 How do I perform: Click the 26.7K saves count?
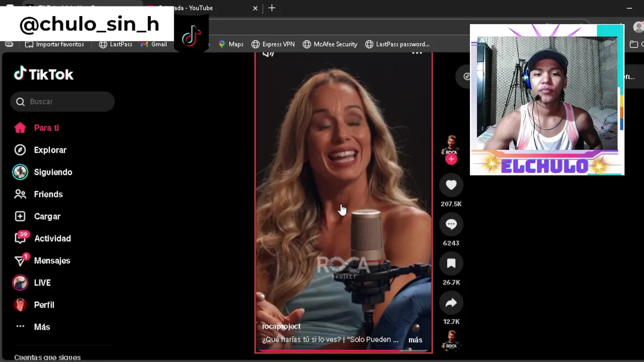click(x=451, y=282)
